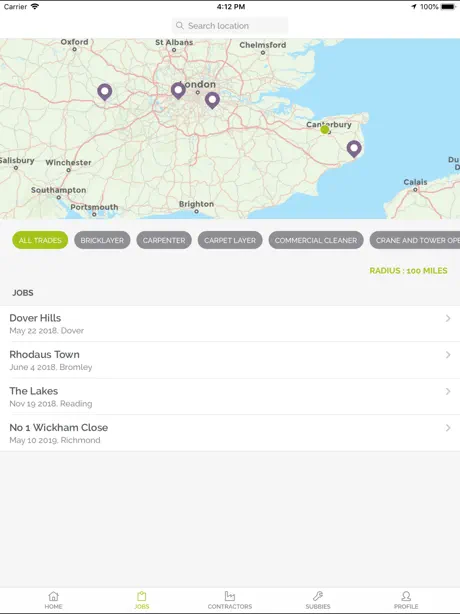
Task: Open the Contractors tab
Action: pyautogui.click(x=230, y=600)
